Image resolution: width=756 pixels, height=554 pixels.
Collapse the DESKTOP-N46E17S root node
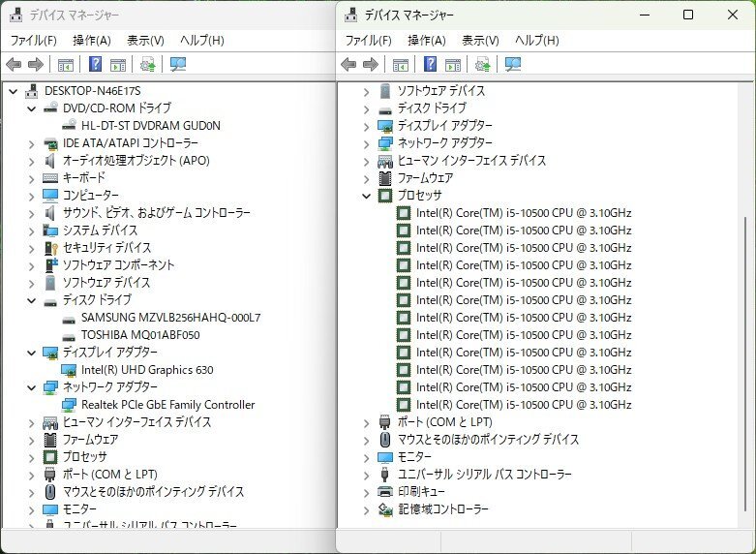[14, 91]
